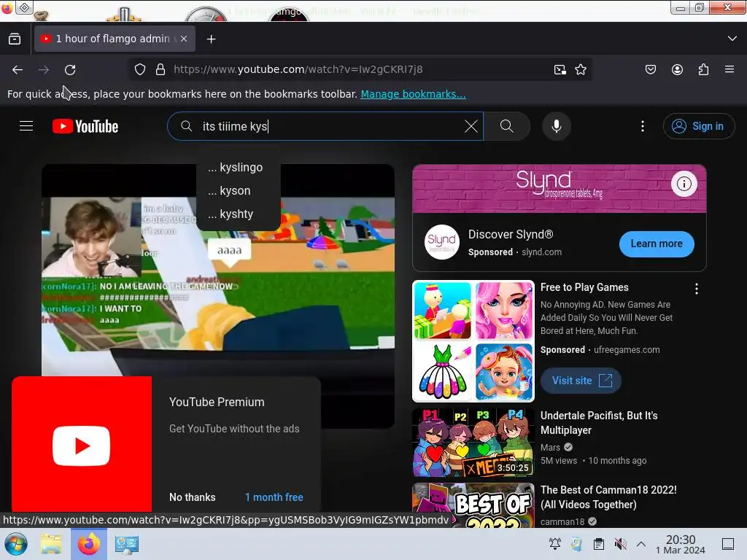Image resolution: width=747 pixels, height=560 pixels.
Task: Open 'Free to Play Games' title
Action: pos(584,287)
